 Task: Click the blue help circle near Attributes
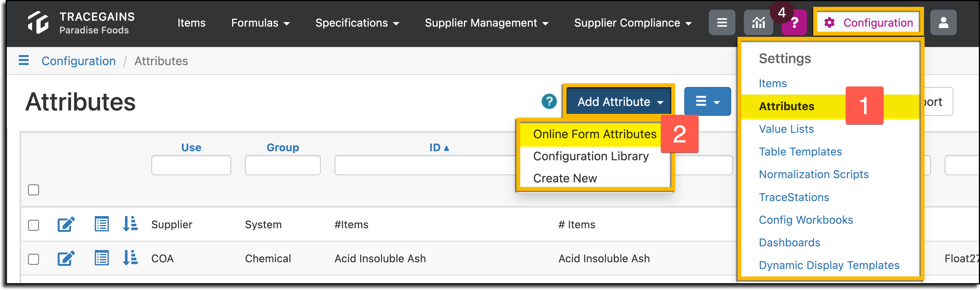point(549,101)
